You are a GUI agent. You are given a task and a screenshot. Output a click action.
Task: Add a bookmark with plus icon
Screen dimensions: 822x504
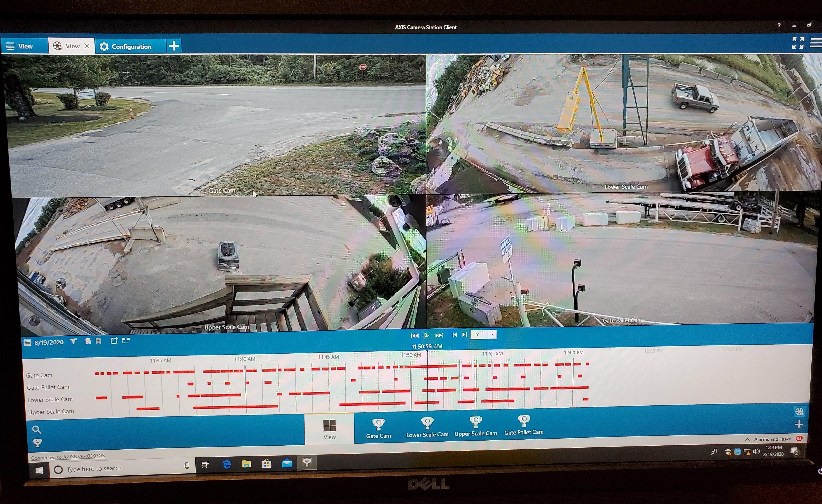[x=98, y=341]
